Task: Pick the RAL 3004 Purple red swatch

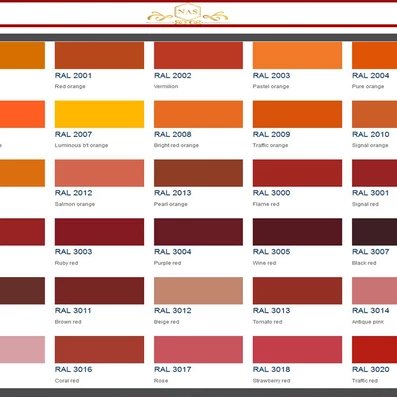Action: (198, 232)
